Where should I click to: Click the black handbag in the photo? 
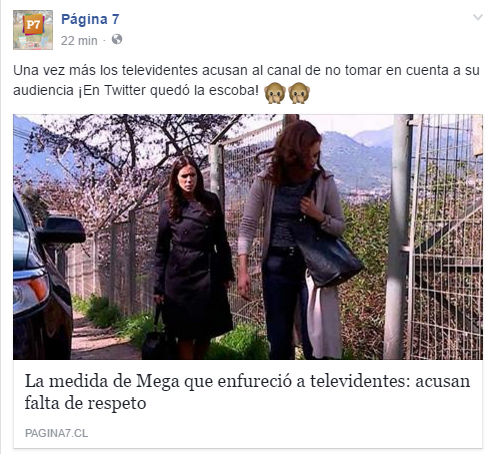tap(328, 258)
